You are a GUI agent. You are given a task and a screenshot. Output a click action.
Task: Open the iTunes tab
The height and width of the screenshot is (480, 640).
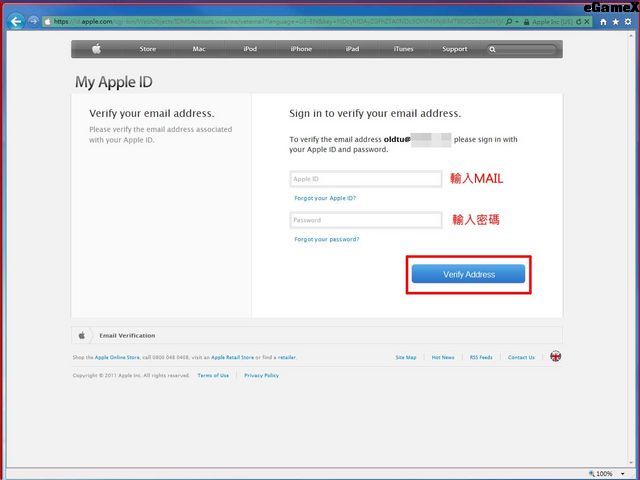pyautogui.click(x=403, y=49)
